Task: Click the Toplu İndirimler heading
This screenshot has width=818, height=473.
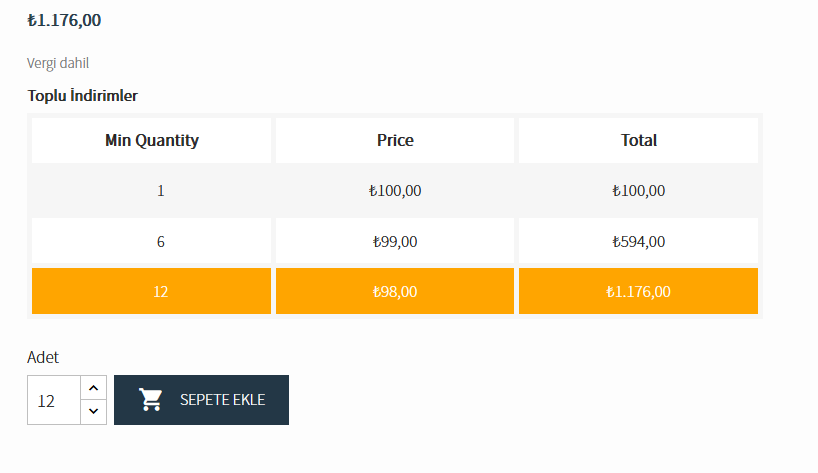Action: coord(83,96)
